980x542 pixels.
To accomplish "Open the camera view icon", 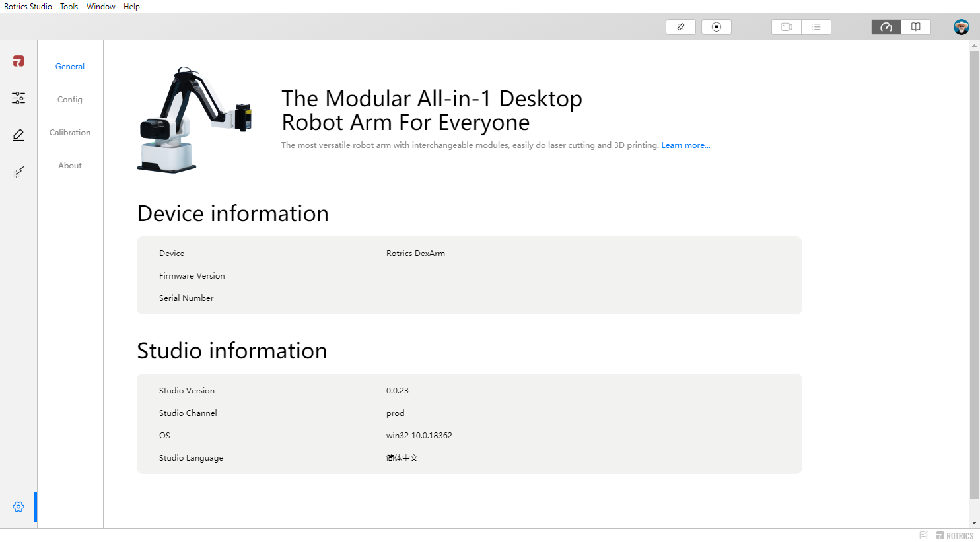I will (x=787, y=27).
